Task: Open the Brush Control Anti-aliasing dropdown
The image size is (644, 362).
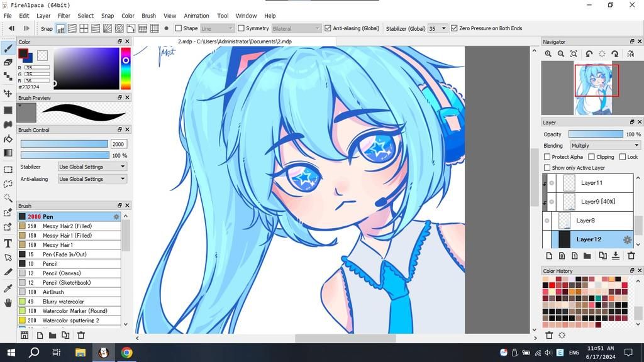Action: pos(92,179)
